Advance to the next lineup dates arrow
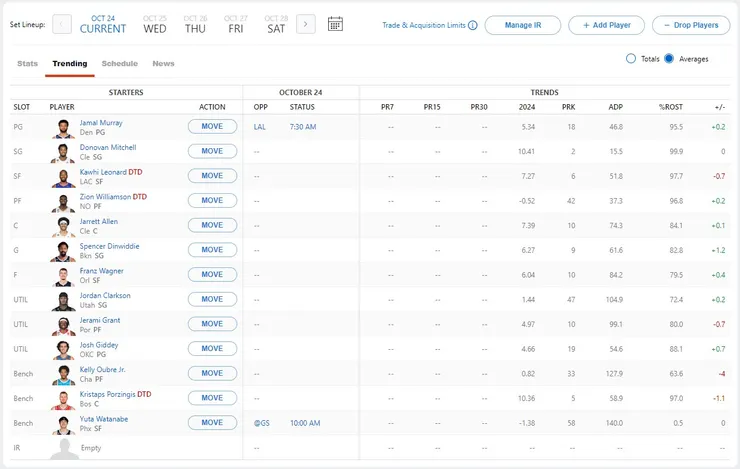Viewport: 740px width, 469px height. point(306,24)
